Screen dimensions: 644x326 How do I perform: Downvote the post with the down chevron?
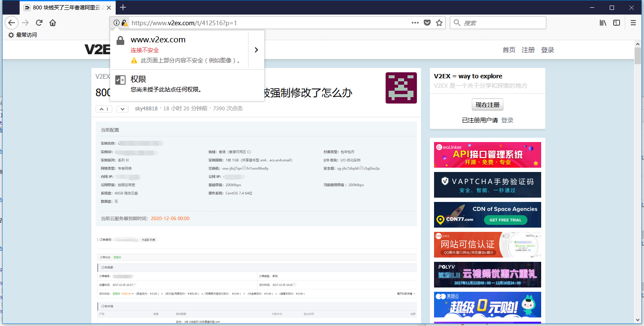123,109
